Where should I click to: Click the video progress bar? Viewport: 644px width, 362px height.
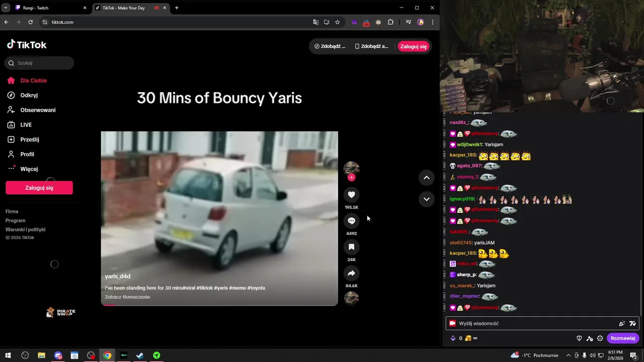click(219, 305)
